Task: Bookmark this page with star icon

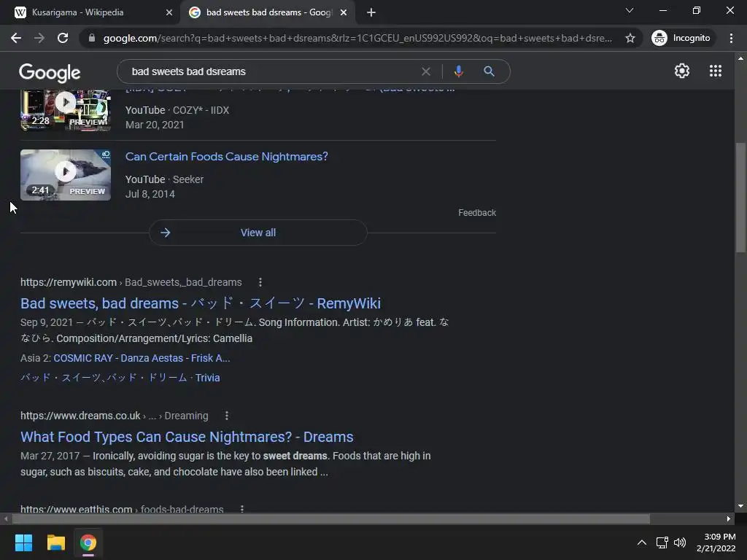Action: coord(630,38)
